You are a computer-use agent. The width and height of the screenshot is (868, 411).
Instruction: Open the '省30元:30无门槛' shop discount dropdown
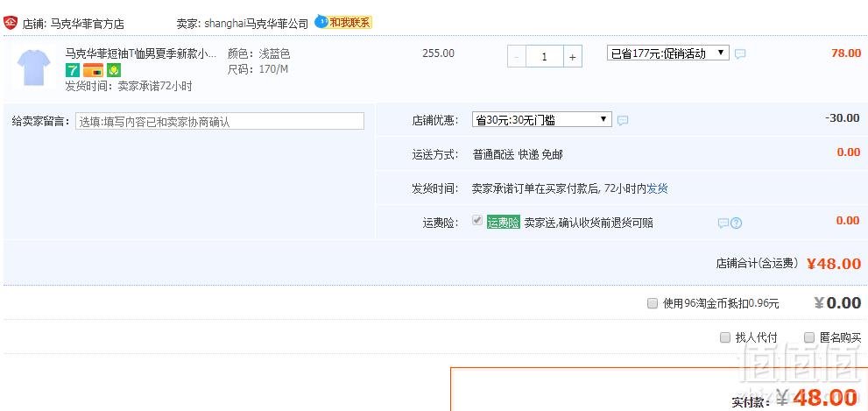[x=542, y=120]
